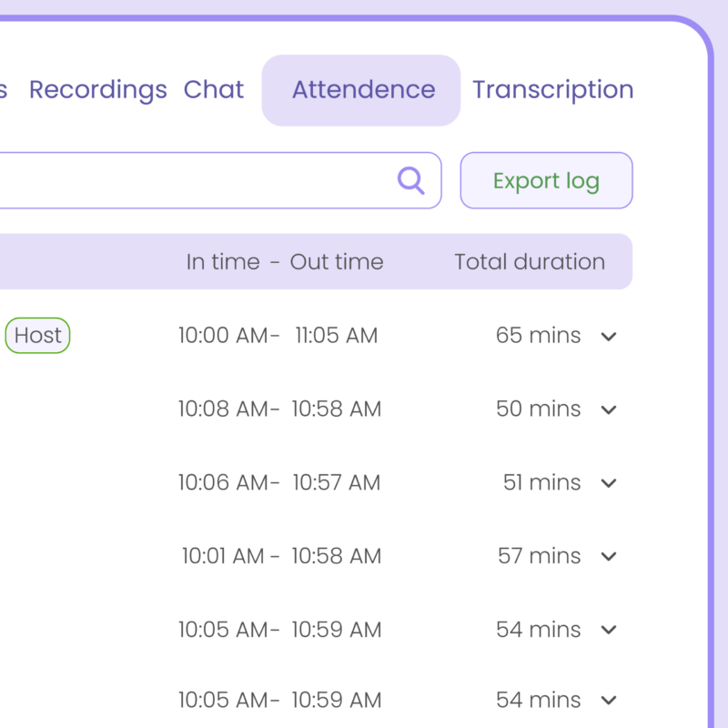This screenshot has height=728, width=728.
Task: Expand the 50 mins attendance row
Action: [x=609, y=410]
